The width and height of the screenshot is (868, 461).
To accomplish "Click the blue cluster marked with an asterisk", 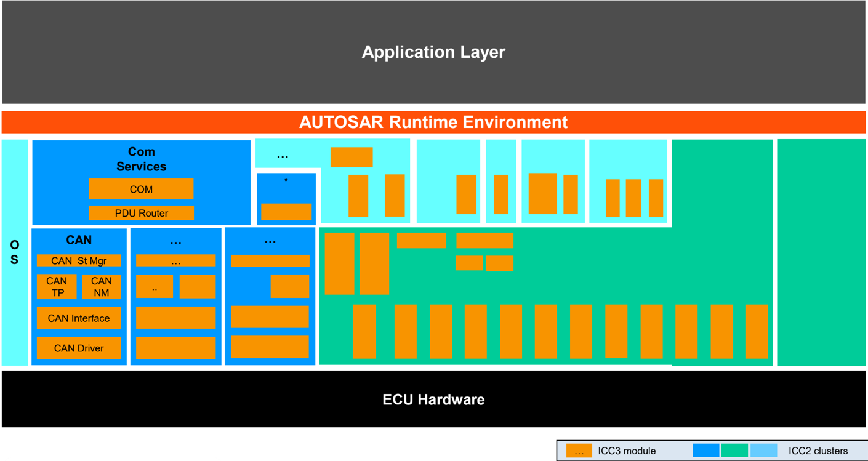I will (x=286, y=198).
